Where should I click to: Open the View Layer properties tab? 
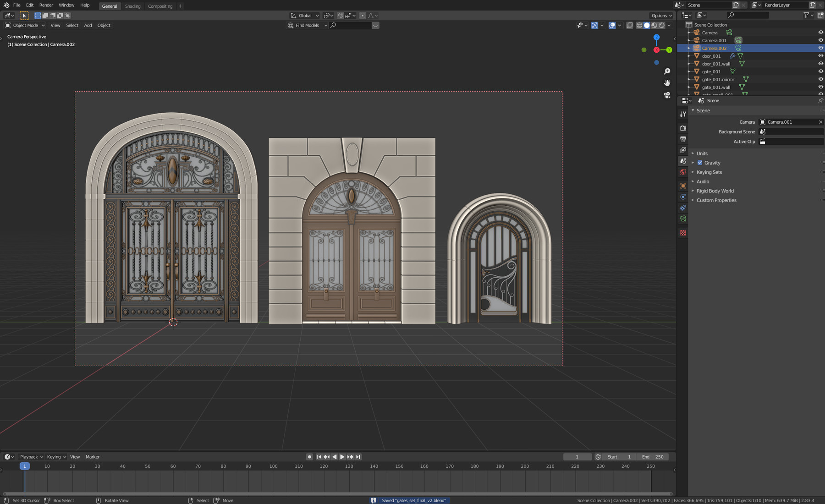[683, 149]
